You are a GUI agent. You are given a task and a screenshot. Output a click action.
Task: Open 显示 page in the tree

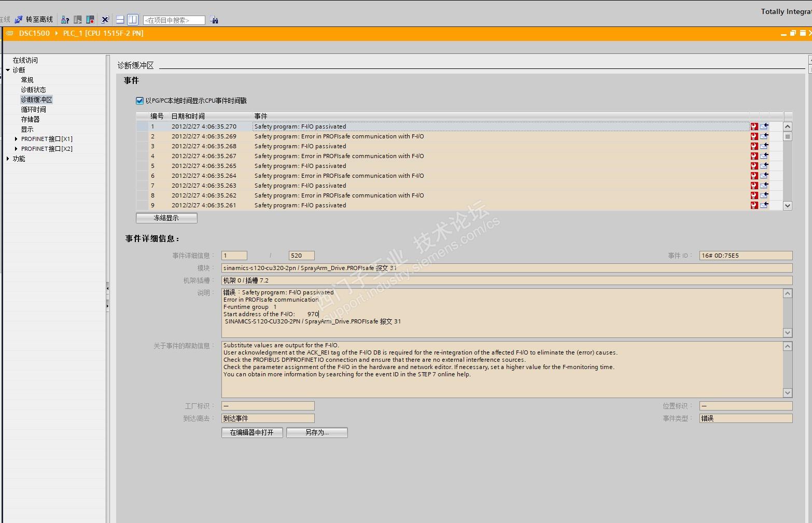(x=27, y=129)
